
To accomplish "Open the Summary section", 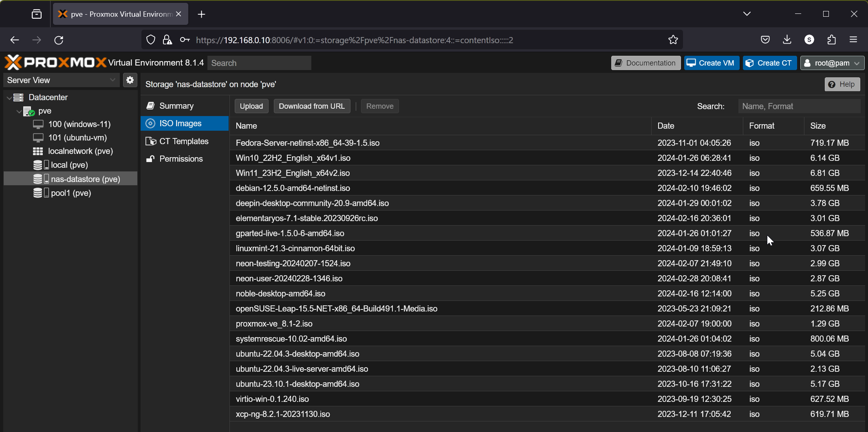I will 185,106.
